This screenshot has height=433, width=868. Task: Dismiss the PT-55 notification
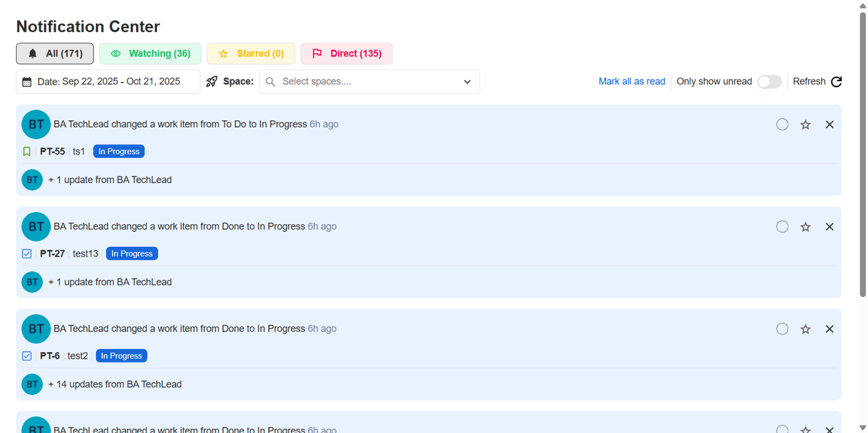829,125
